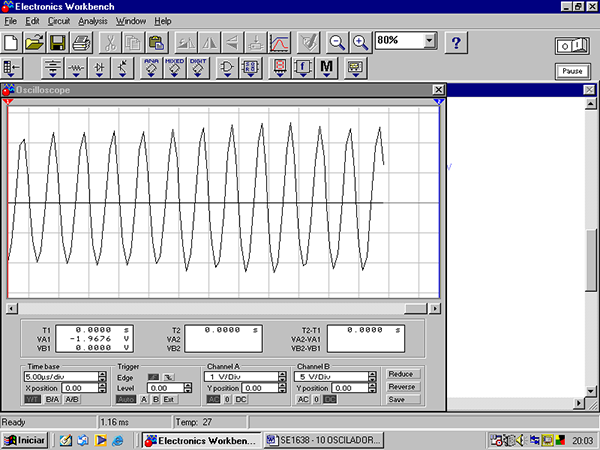The height and width of the screenshot is (450, 600).
Task: Set trigger source to Auto
Action: (x=126, y=399)
